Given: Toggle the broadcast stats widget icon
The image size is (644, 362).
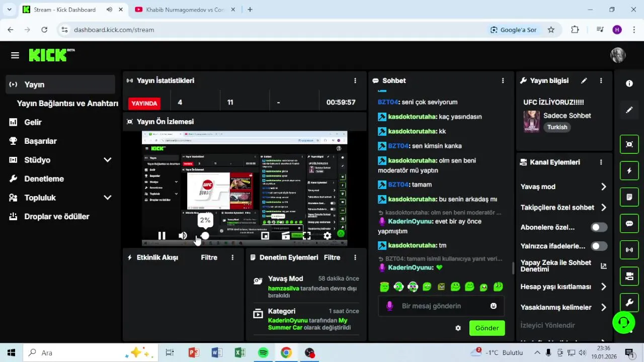Looking at the screenshot, I should point(629,249).
